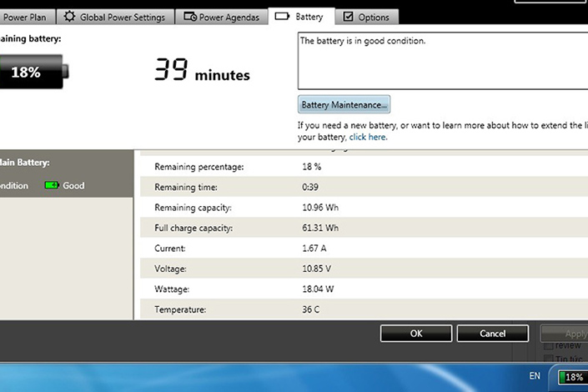Open Battery Maintenance settings
Image resolution: width=588 pixels, height=392 pixels.
click(344, 105)
